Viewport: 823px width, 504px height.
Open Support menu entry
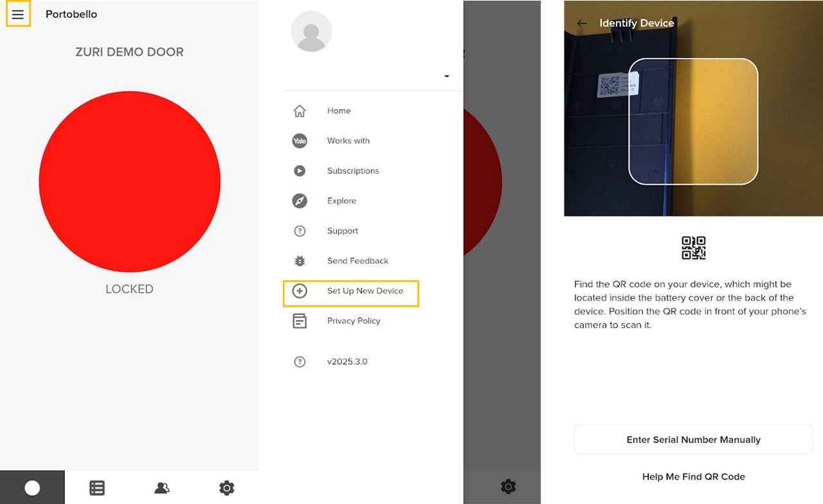(x=343, y=231)
